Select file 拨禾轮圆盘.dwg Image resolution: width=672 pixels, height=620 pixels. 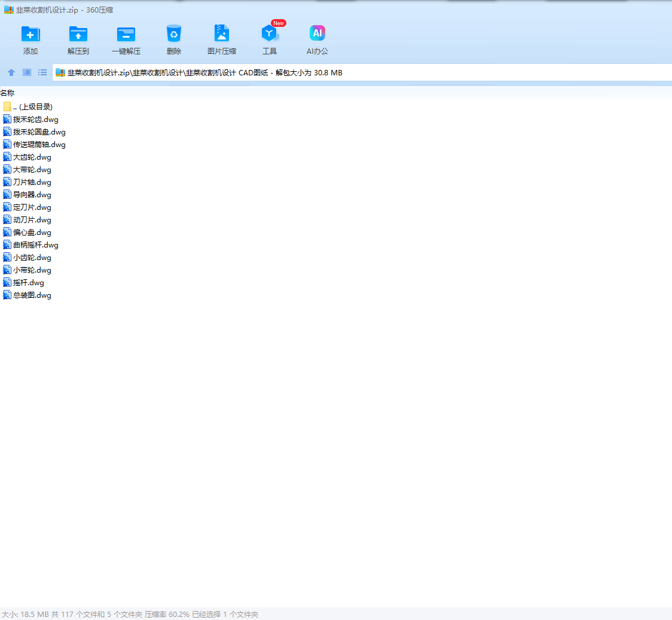[34, 132]
